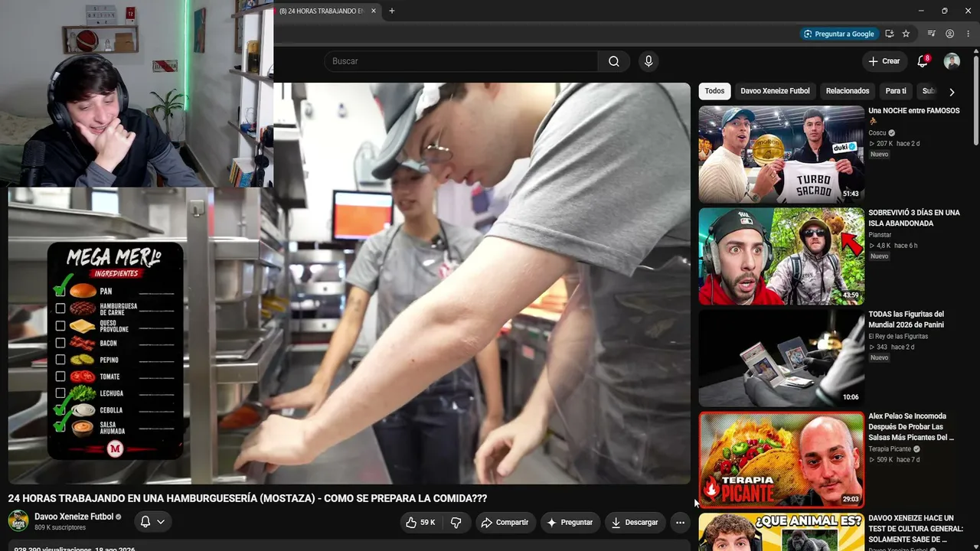Show more filter chips with the right arrow
980x551 pixels.
pos(952,92)
